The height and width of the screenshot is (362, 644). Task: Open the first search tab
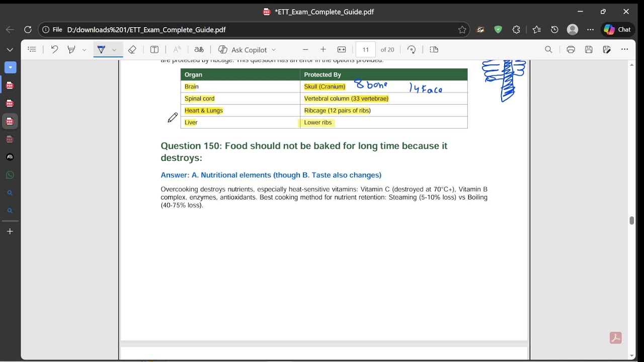10,193
